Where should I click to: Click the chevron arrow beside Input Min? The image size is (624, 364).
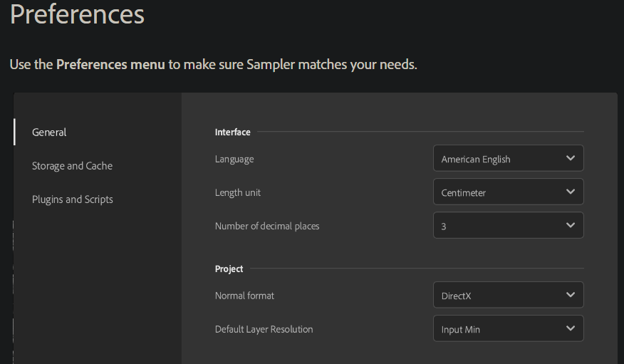[x=571, y=328]
